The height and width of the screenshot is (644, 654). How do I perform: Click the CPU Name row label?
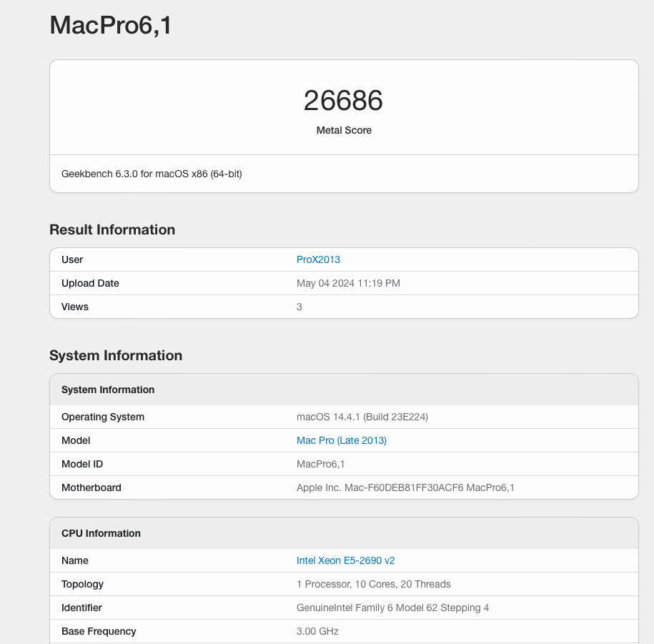[x=74, y=560]
